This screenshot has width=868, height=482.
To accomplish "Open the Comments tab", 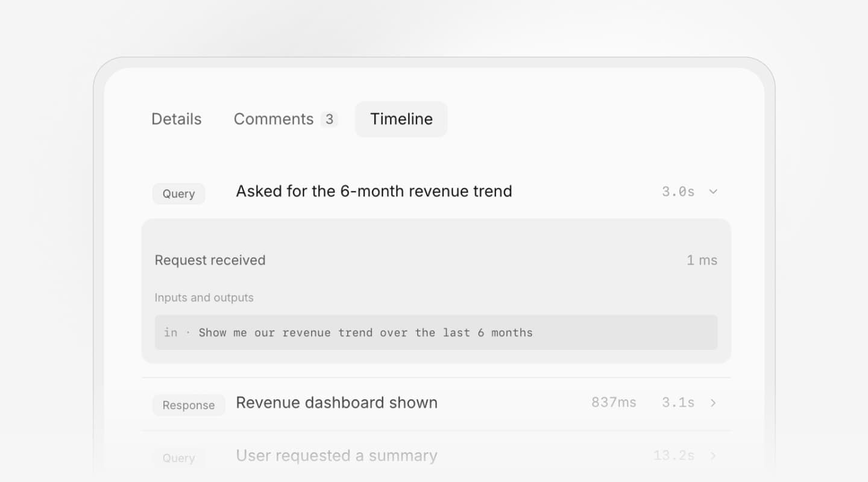I will pyautogui.click(x=285, y=119).
